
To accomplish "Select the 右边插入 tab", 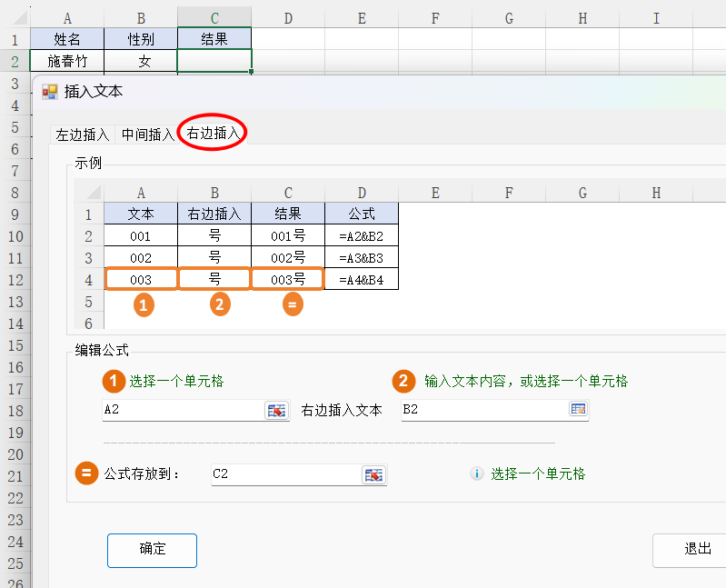I will tap(214, 133).
